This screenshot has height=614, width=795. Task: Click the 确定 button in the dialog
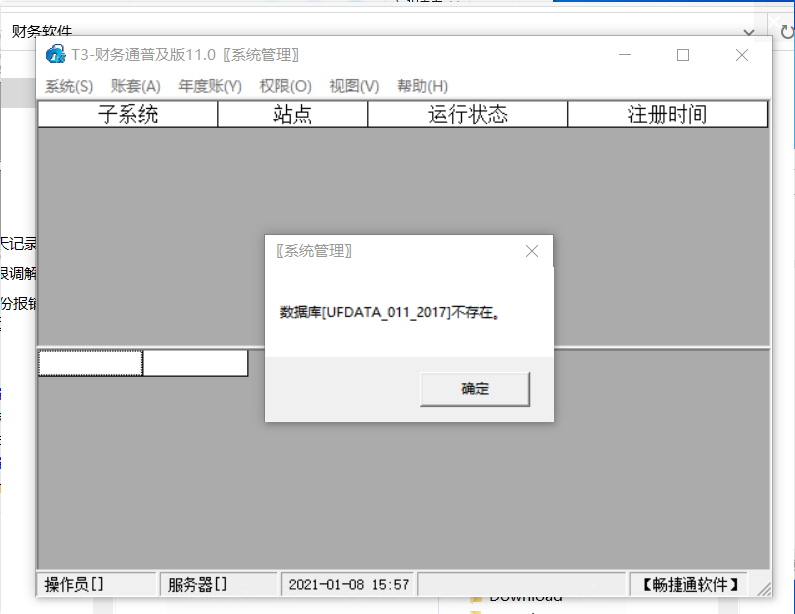[x=475, y=389]
